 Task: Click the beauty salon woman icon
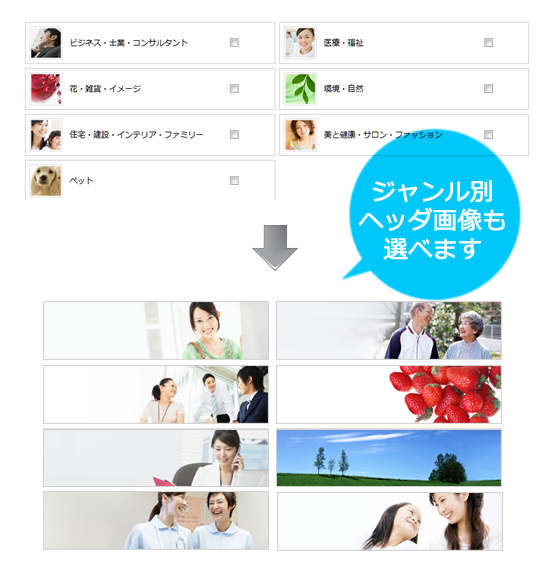(300, 135)
